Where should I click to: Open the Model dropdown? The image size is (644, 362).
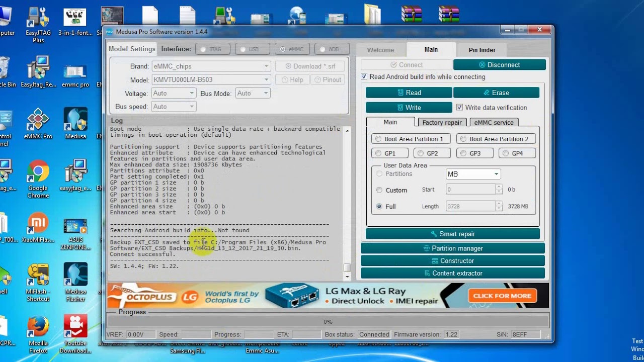[x=211, y=80]
